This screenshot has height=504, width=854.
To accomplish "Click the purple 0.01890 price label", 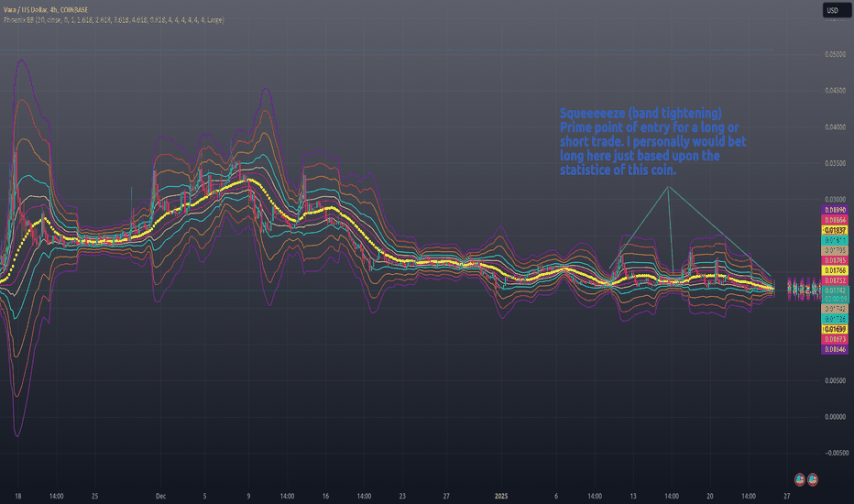I will [x=835, y=210].
